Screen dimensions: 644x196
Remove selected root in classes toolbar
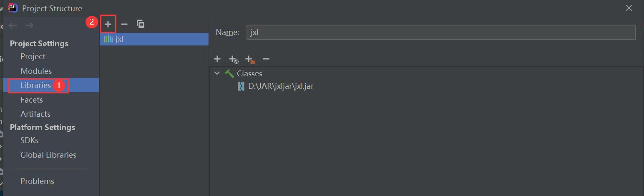point(266,59)
